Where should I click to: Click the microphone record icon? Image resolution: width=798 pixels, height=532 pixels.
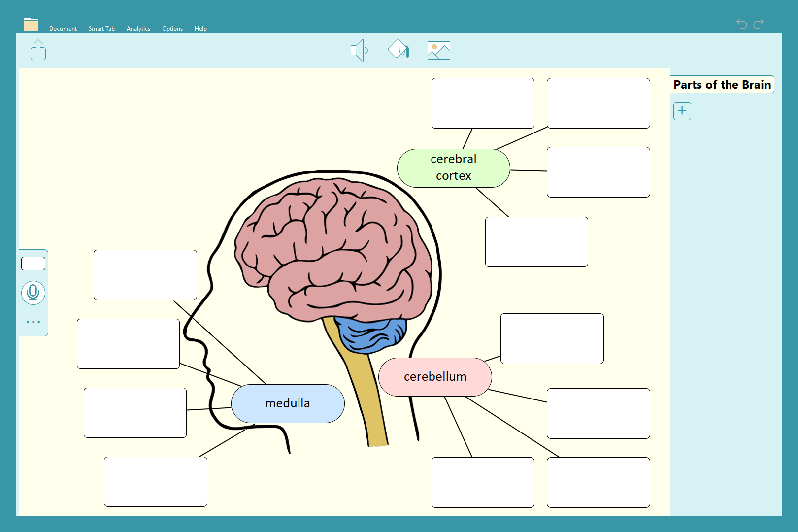[x=33, y=293]
